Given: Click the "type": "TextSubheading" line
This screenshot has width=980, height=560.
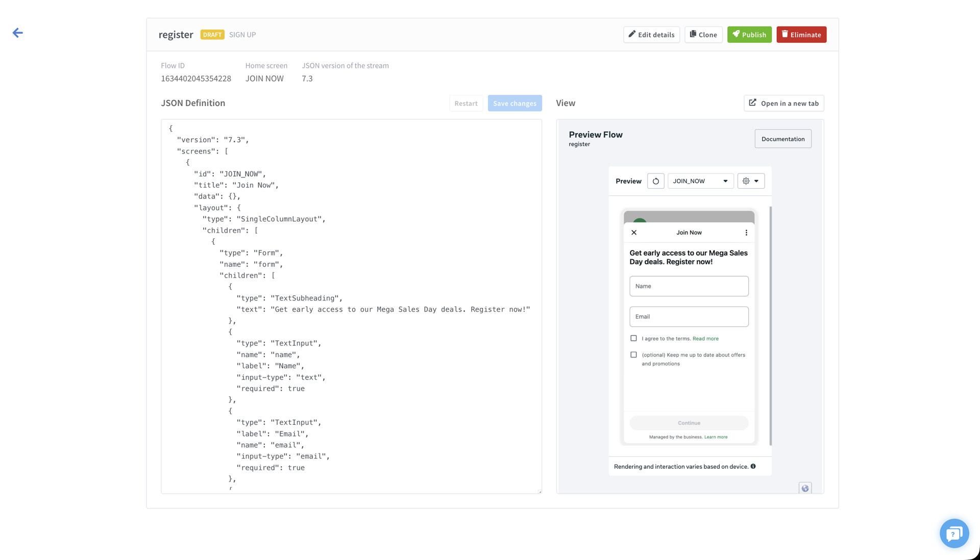Looking at the screenshot, I should point(289,298).
